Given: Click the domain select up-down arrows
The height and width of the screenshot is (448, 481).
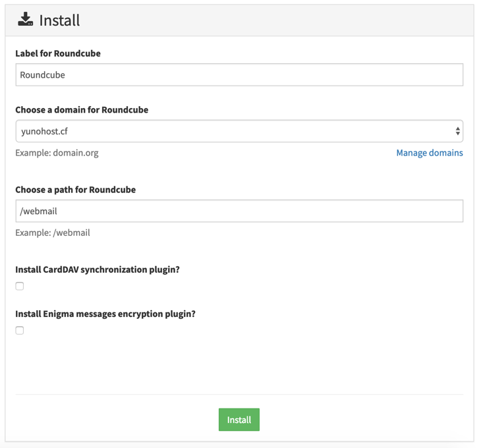Looking at the screenshot, I should [x=457, y=131].
